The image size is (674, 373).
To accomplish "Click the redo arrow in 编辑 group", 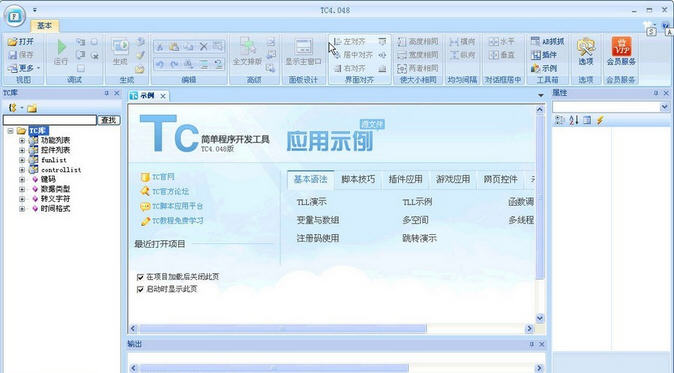I will pos(174,64).
